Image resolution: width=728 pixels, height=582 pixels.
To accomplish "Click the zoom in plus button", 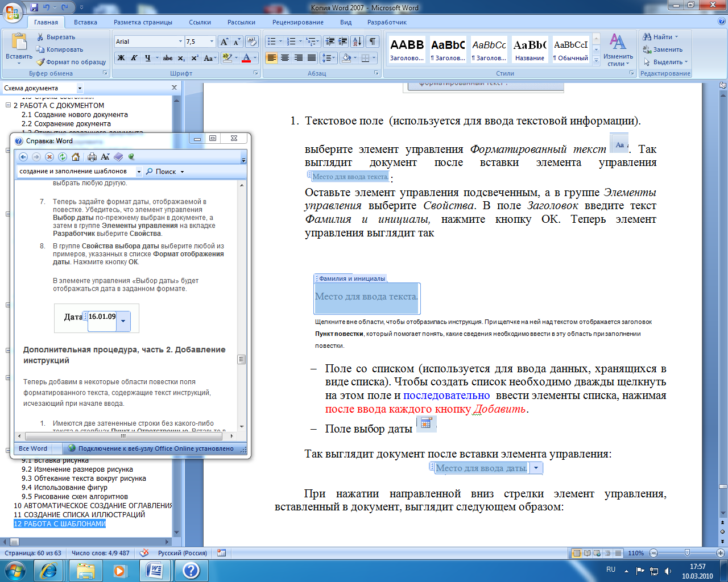I will tap(721, 553).
